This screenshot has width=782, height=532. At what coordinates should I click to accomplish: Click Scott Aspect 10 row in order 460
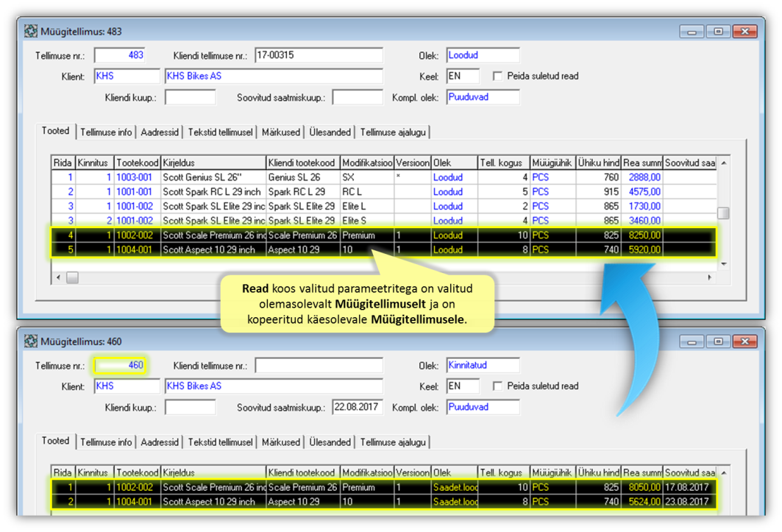384,502
